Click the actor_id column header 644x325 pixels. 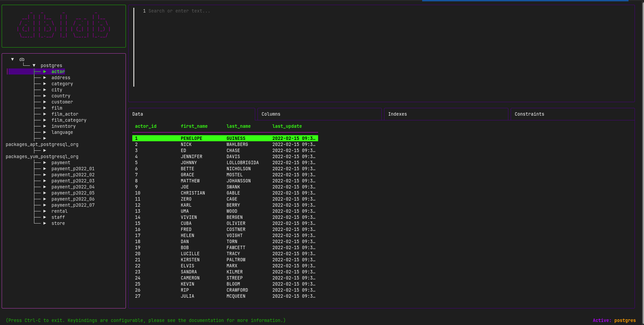146,126
